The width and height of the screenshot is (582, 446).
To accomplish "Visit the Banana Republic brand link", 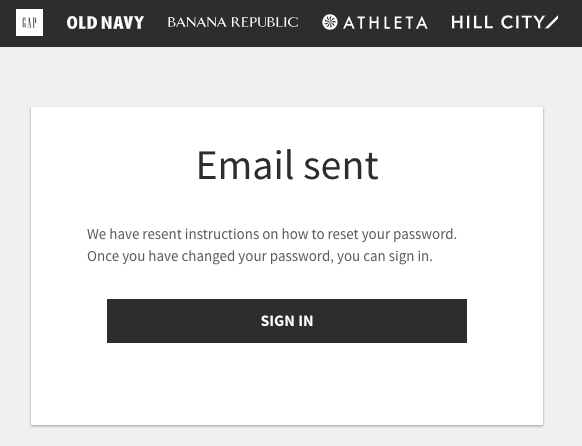I will click(x=233, y=22).
